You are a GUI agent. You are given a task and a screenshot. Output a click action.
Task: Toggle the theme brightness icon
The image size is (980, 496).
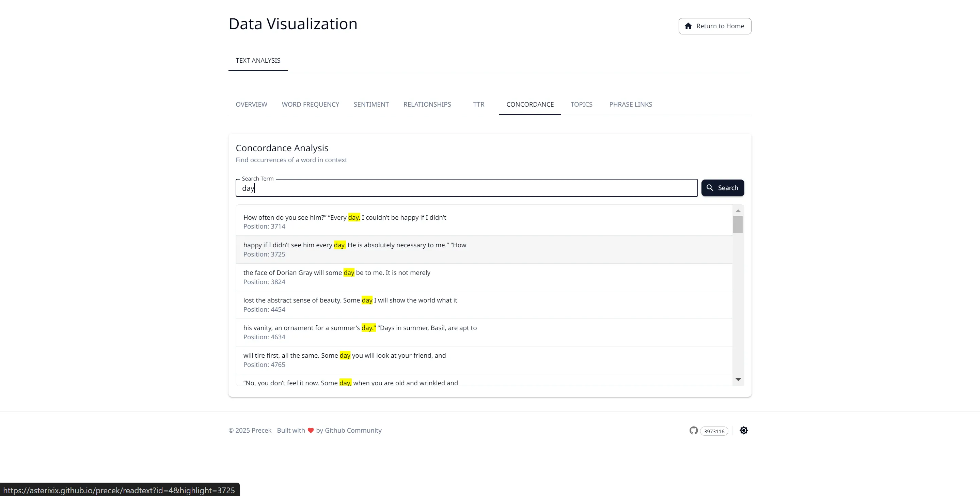tap(743, 431)
